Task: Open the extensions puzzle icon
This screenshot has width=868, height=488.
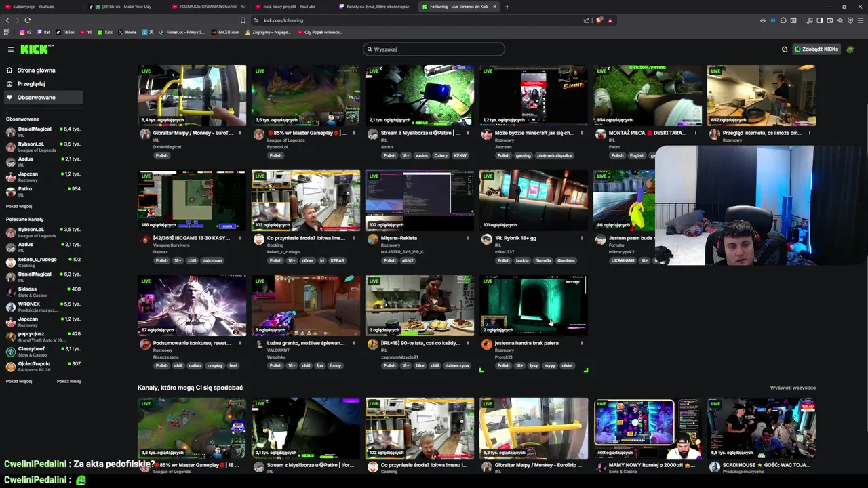Action: click(783, 20)
